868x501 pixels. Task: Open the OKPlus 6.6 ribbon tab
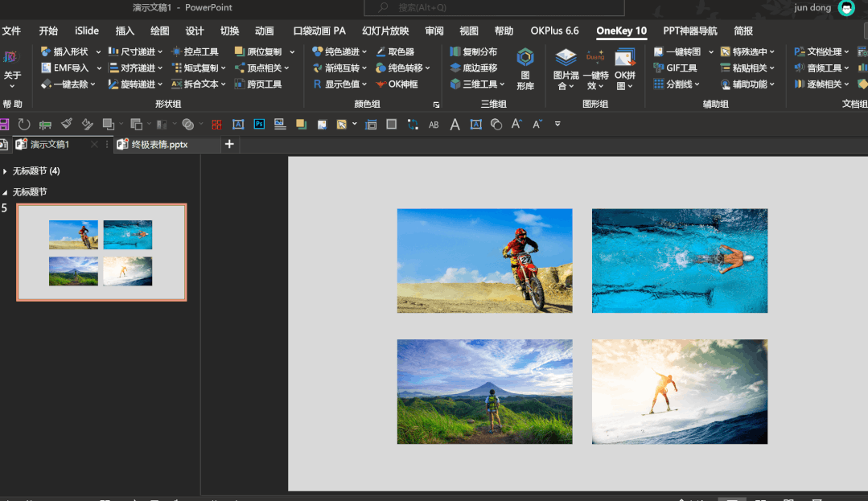(554, 31)
